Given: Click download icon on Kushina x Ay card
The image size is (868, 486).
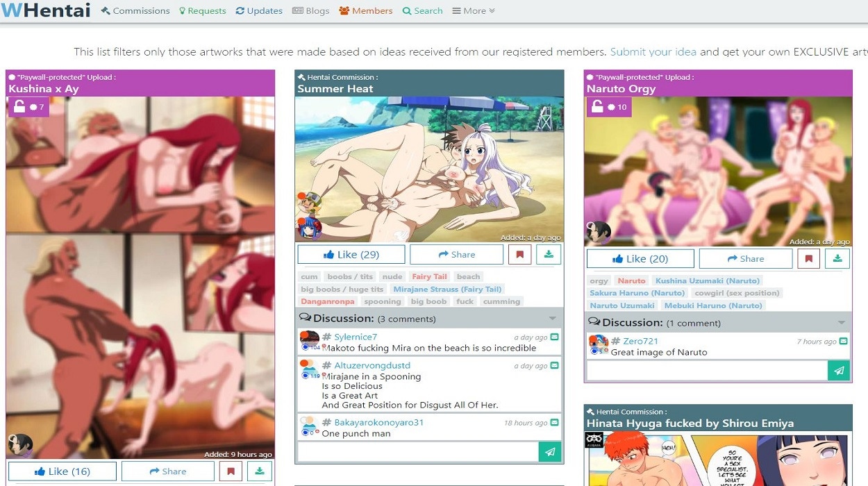Looking at the screenshot, I should click(x=260, y=471).
